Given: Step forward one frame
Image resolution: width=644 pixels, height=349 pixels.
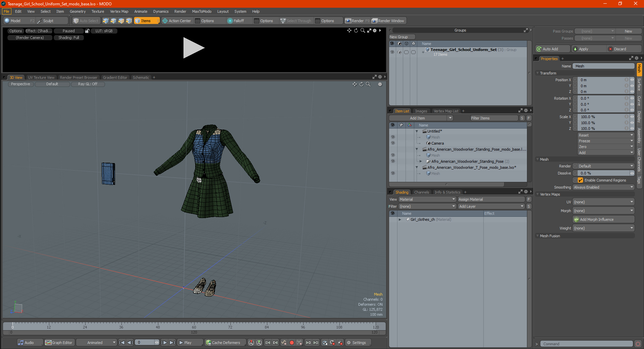Looking at the screenshot, I should coord(164,343).
